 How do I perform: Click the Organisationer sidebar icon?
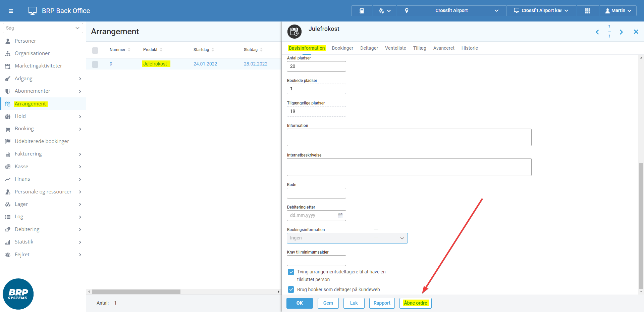pos(8,53)
